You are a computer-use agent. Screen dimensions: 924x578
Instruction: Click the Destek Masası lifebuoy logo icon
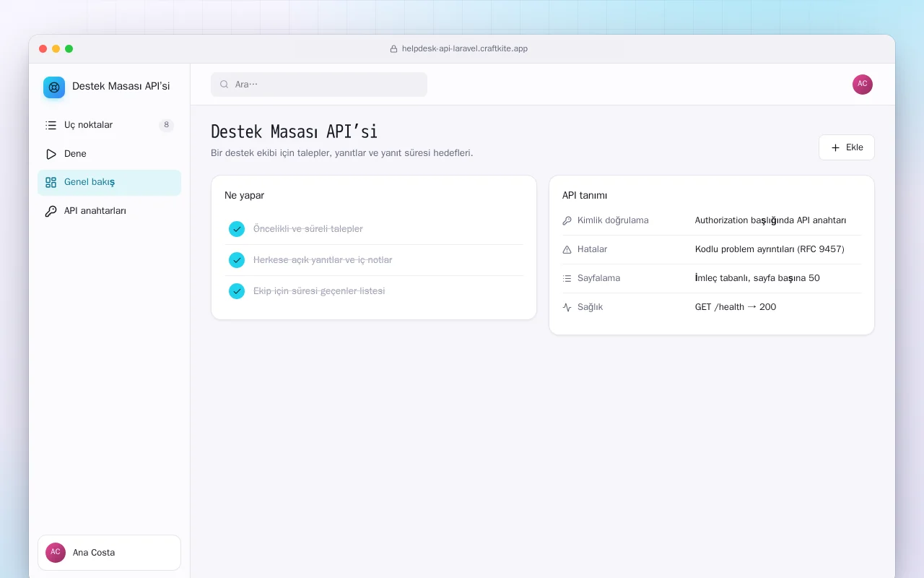tap(54, 87)
